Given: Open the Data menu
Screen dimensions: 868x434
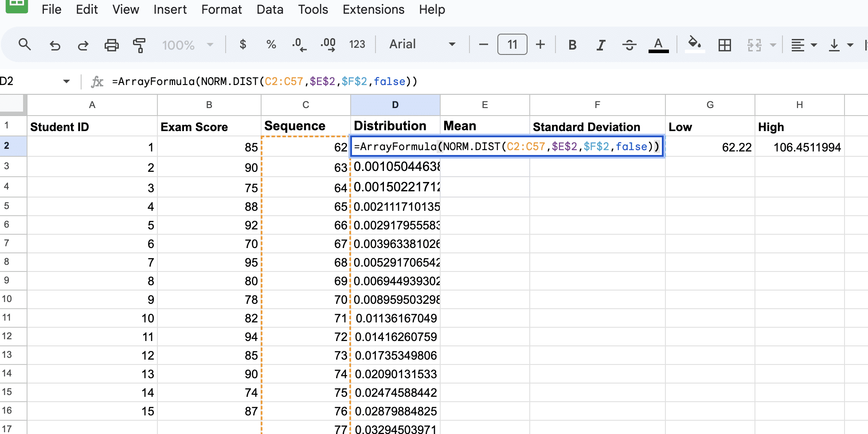Looking at the screenshot, I should (270, 9).
